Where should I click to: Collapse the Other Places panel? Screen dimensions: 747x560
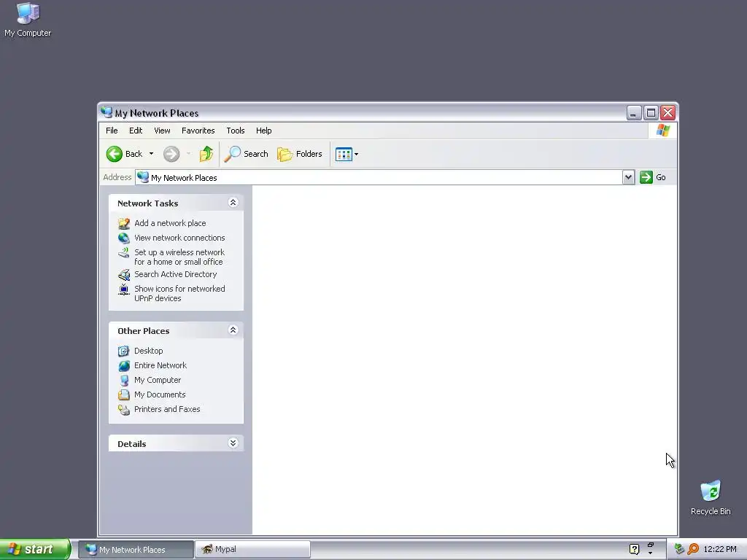pos(233,330)
